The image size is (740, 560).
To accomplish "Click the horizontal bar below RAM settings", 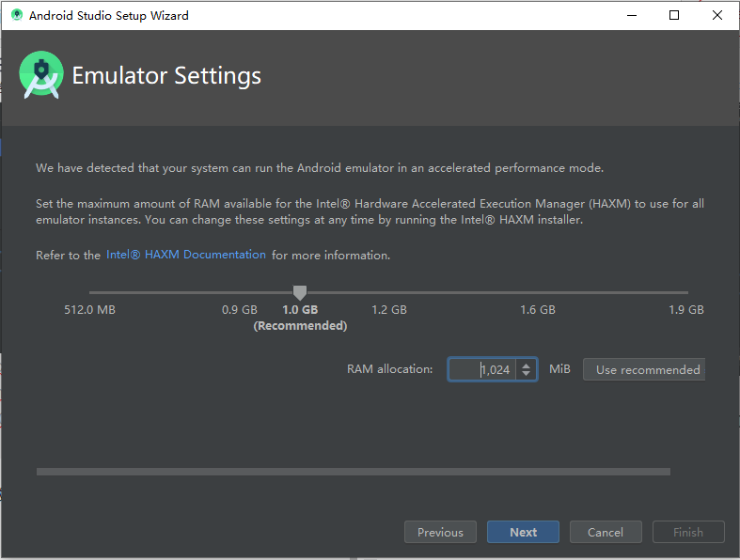I will coord(353,472).
